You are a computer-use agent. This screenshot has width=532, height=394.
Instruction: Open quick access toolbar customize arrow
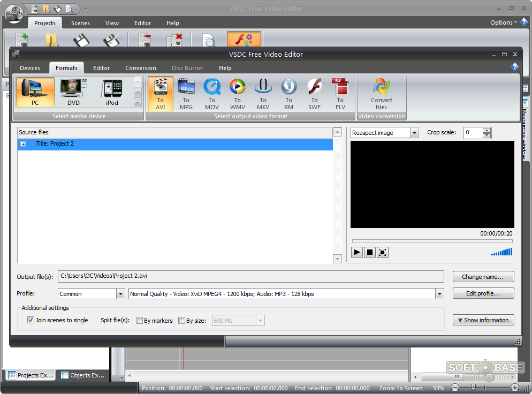coord(86,9)
